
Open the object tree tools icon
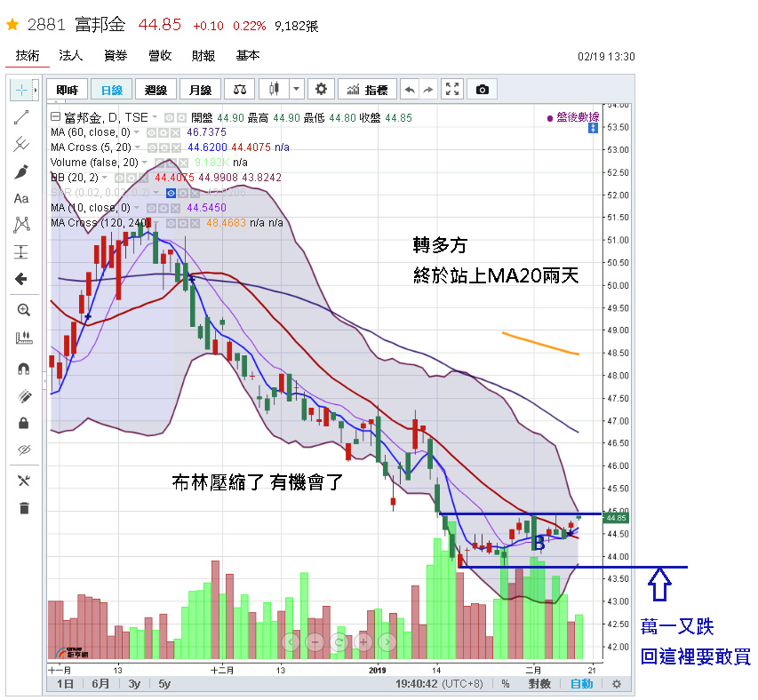[x=24, y=481]
